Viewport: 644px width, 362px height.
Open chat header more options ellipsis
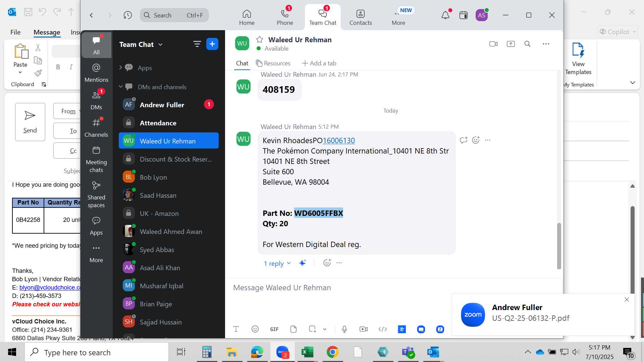point(546,44)
